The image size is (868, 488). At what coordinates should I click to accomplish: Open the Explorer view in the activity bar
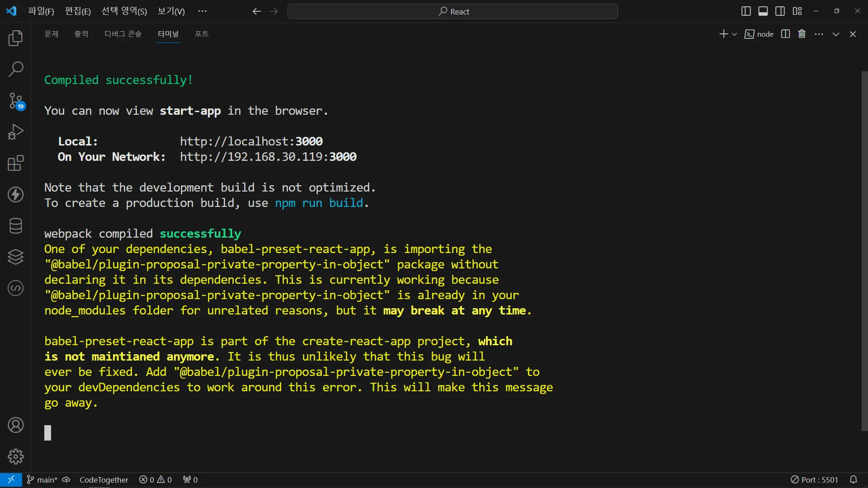pyautogui.click(x=15, y=38)
